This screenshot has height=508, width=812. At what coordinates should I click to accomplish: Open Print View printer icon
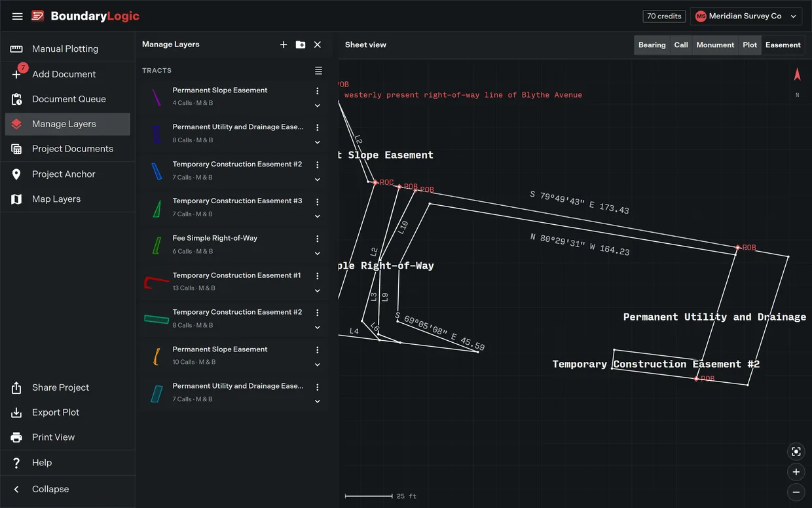[17, 437]
